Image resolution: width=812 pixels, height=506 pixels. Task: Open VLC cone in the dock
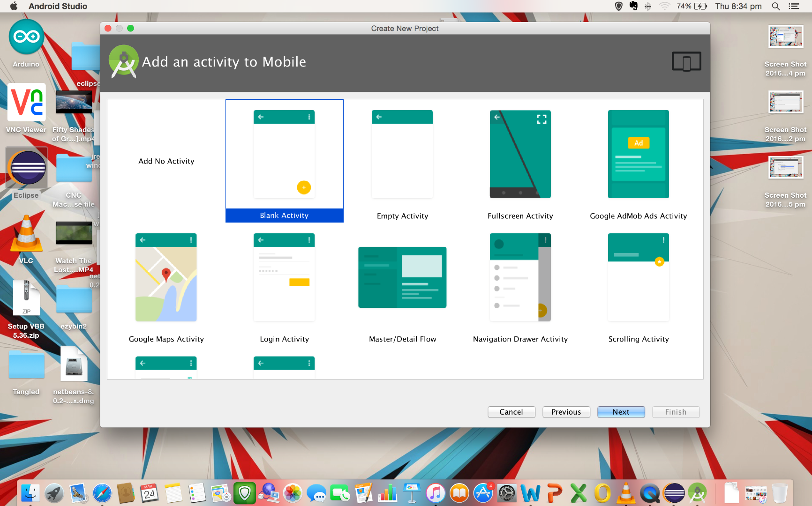click(626, 493)
